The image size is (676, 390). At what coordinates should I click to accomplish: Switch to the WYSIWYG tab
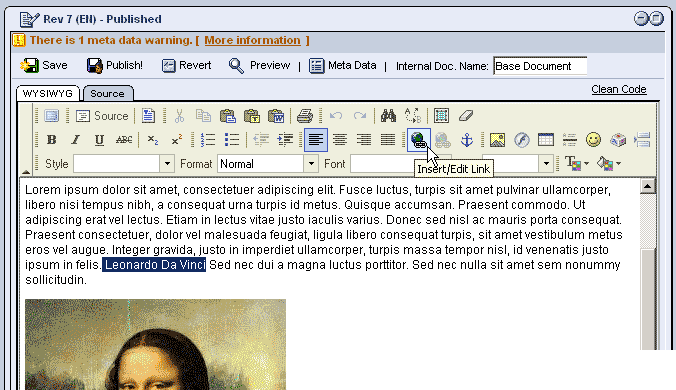[x=47, y=94]
